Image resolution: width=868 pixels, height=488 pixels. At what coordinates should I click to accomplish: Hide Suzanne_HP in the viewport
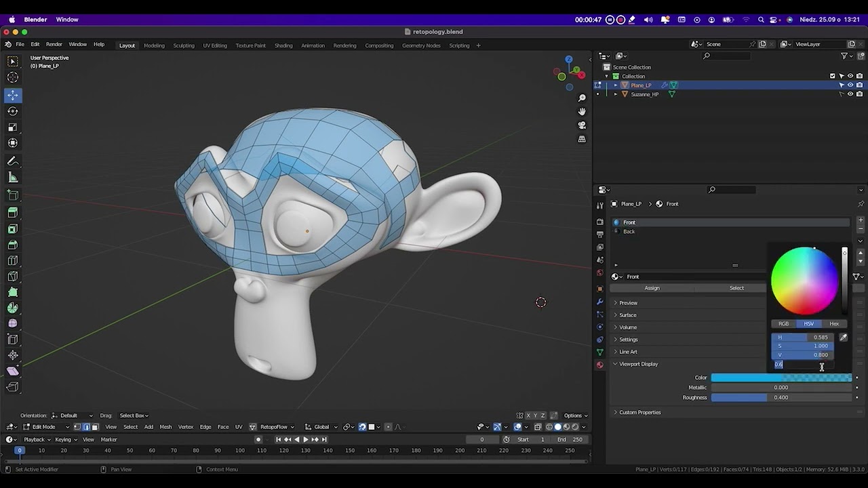click(x=850, y=94)
